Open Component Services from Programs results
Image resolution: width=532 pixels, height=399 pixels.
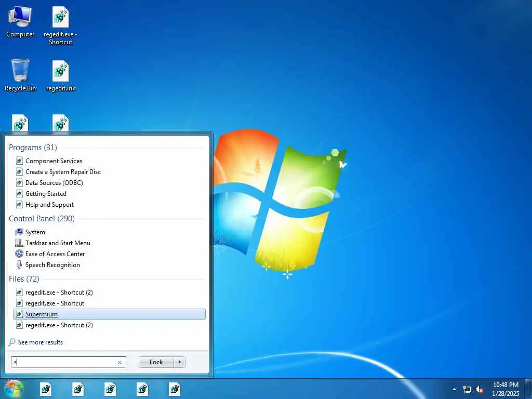(54, 161)
